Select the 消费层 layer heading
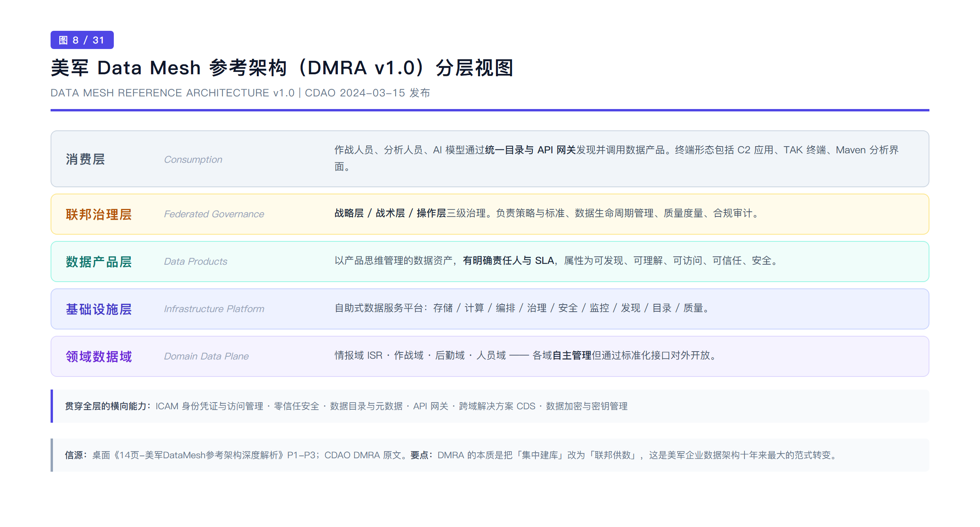 85,159
